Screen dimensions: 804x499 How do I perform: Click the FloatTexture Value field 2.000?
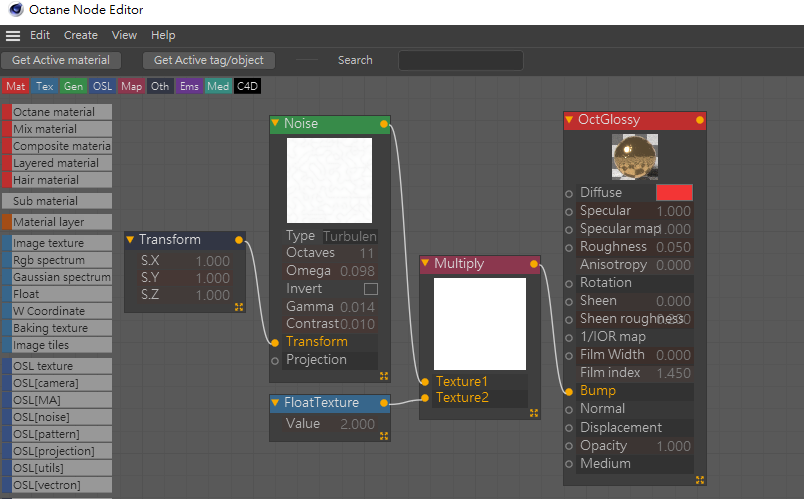coord(357,424)
